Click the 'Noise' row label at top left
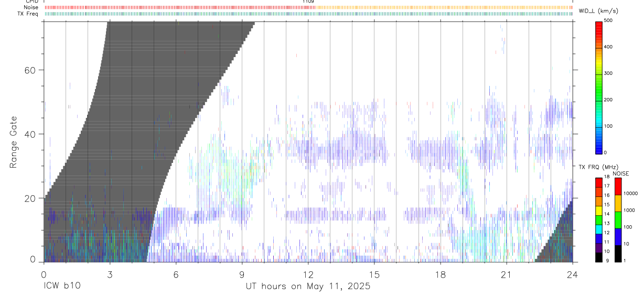644x297 pixels. click(31, 7)
